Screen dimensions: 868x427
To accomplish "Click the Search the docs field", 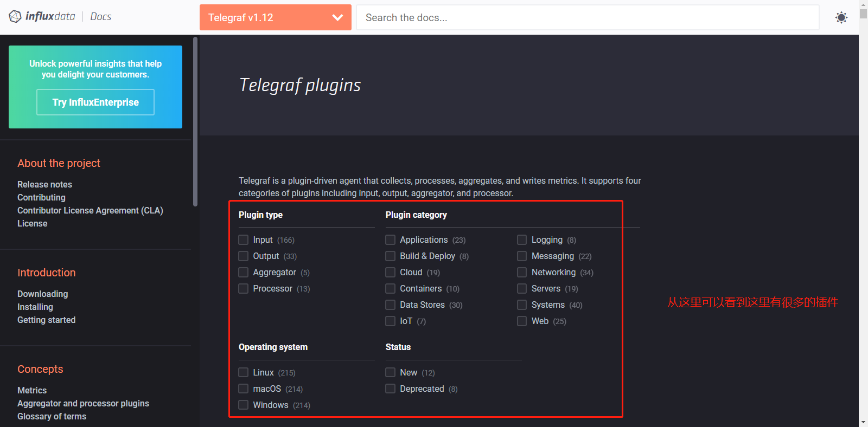I will pyautogui.click(x=588, y=17).
